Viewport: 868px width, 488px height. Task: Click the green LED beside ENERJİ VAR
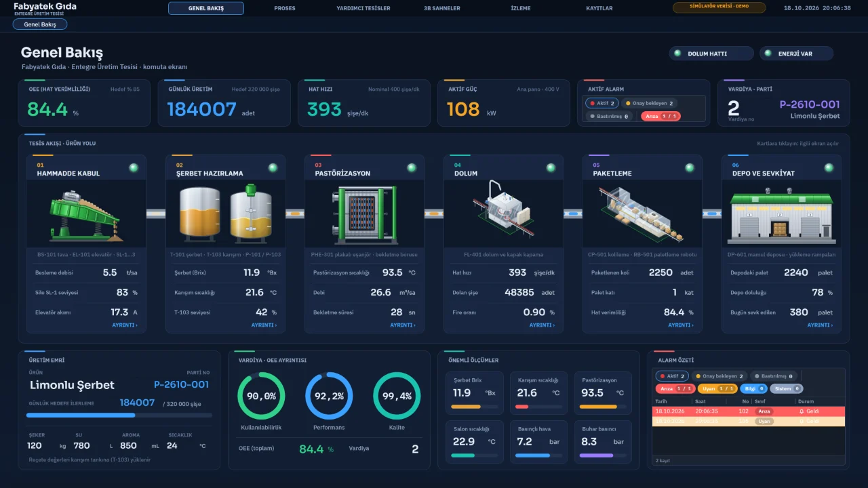[x=768, y=54]
